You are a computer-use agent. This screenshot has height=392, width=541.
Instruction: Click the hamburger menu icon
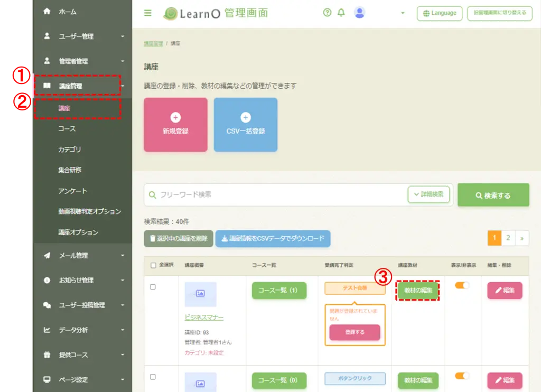[148, 13]
